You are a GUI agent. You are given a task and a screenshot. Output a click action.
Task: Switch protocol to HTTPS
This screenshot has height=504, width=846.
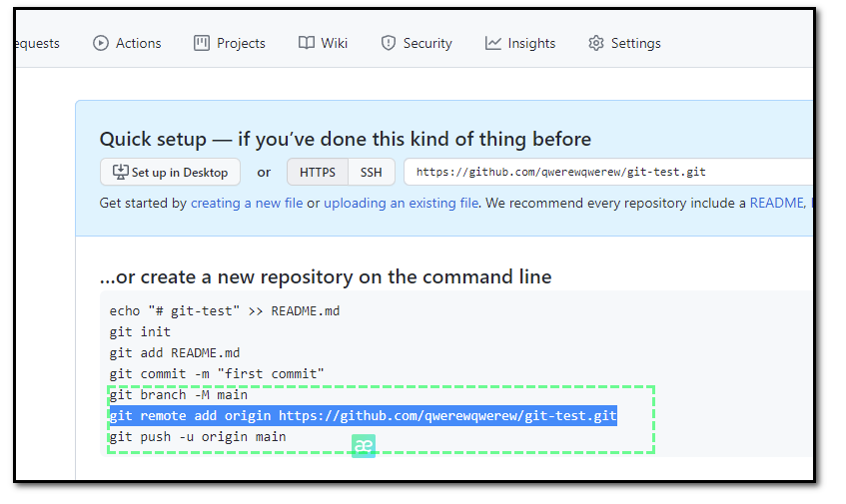[318, 172]
